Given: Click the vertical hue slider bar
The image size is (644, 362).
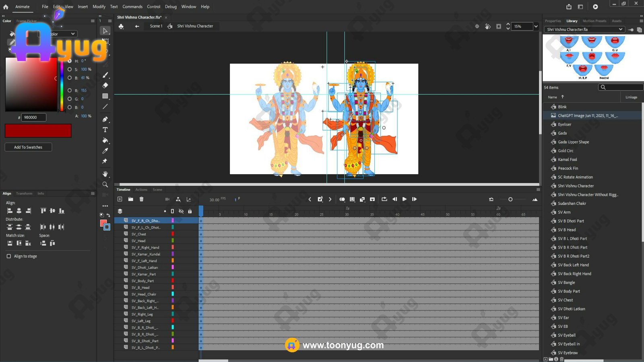Looking at the screenshot, I should 62,84.
